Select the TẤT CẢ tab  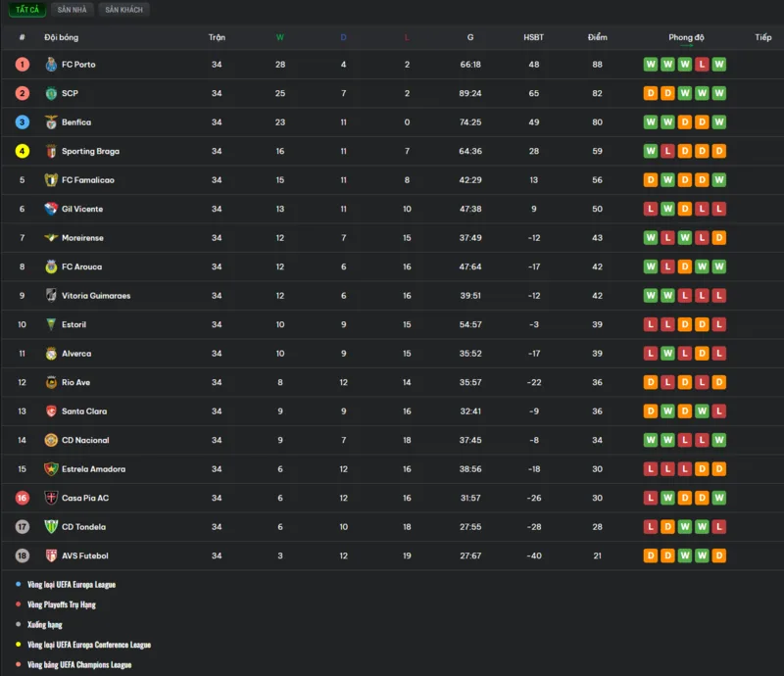pyautogui.click(x=27, y=10)
